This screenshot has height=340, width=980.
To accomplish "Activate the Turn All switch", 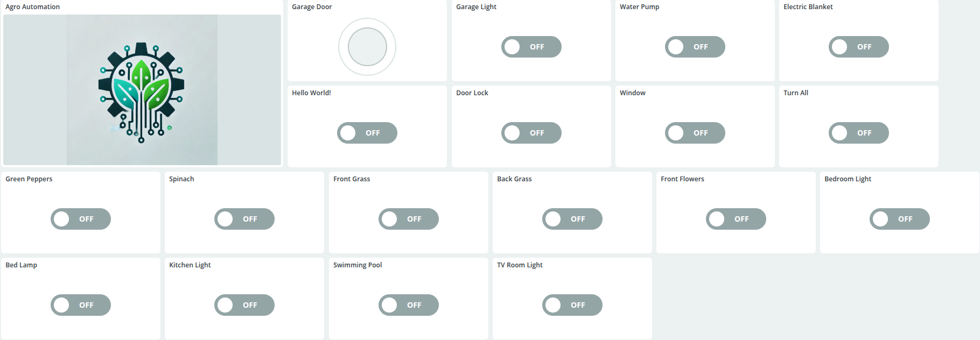I will pos(858,133).
